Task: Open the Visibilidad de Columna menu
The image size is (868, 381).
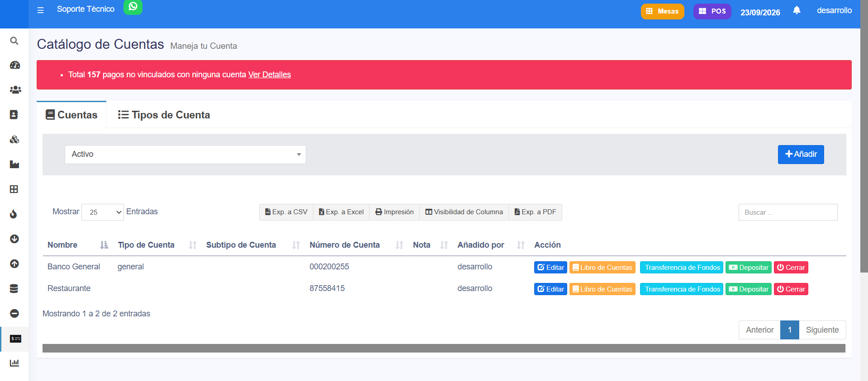Action: click(x=464, y=212)
